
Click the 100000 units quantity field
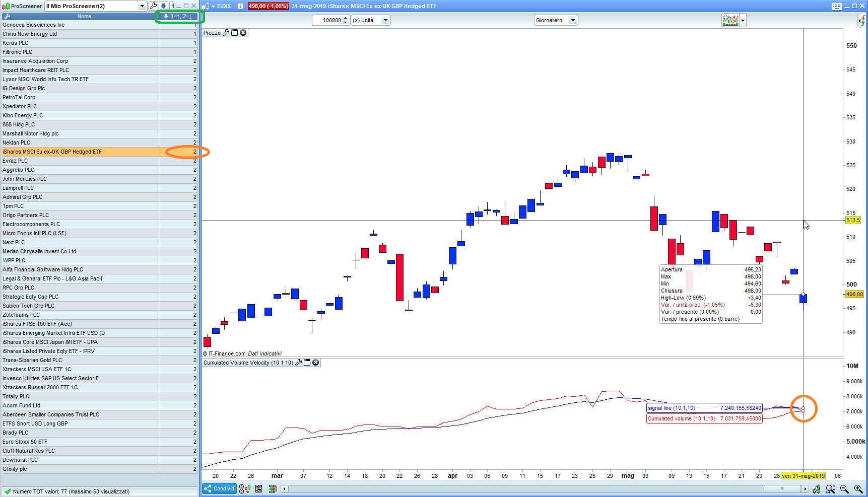pos(327,20)
